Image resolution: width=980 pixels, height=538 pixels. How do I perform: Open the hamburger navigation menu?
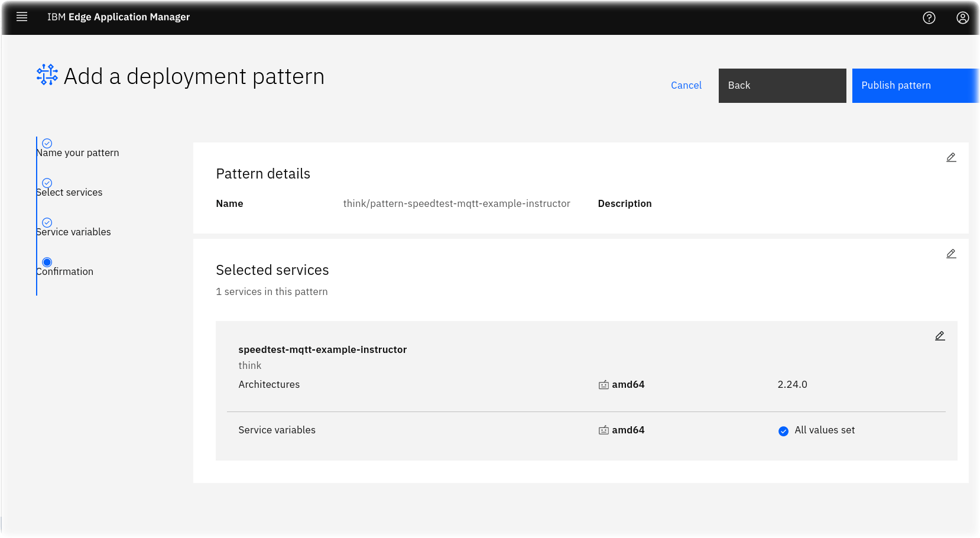point(22,17)
